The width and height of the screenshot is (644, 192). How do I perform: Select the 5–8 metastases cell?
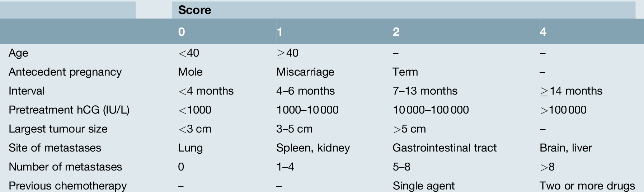[x=401, y=167]
